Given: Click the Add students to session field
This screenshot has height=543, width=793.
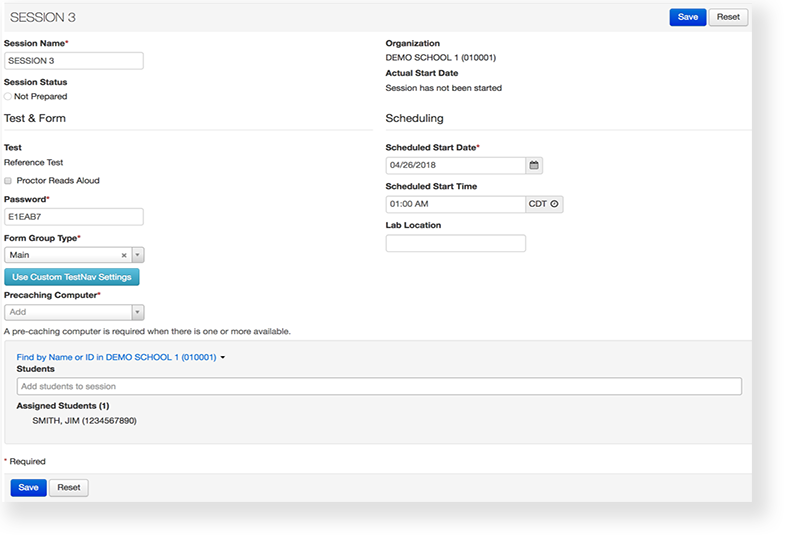Looking at the screenshot, I should click(379, 386).
